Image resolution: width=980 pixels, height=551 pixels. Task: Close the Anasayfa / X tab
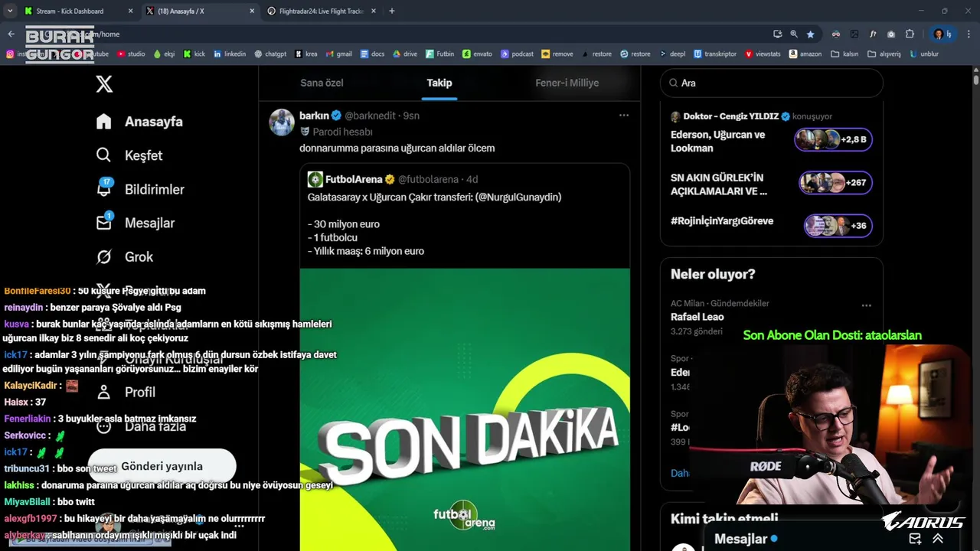[x=252, y=11]
